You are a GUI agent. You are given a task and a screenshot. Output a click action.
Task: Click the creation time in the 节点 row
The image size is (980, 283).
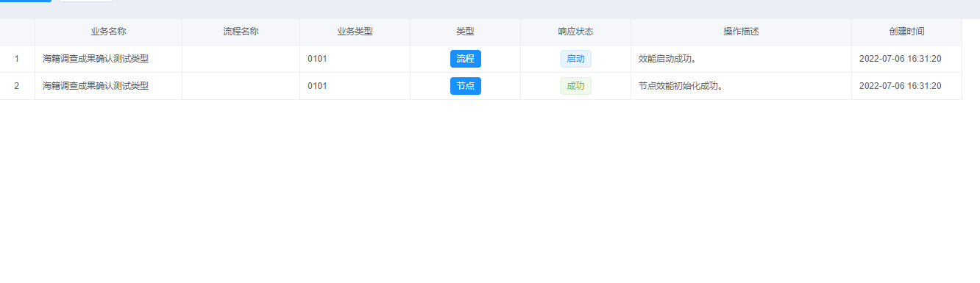[x=901, y=86]
